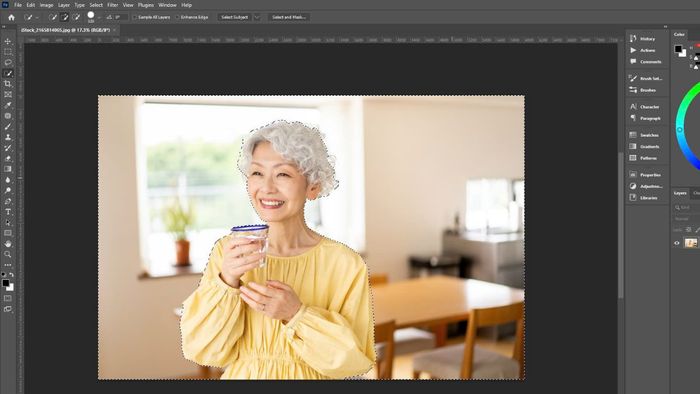Switch to the Layers panel tab
This screenshot has width=700, height=394.
pos(680,193)
